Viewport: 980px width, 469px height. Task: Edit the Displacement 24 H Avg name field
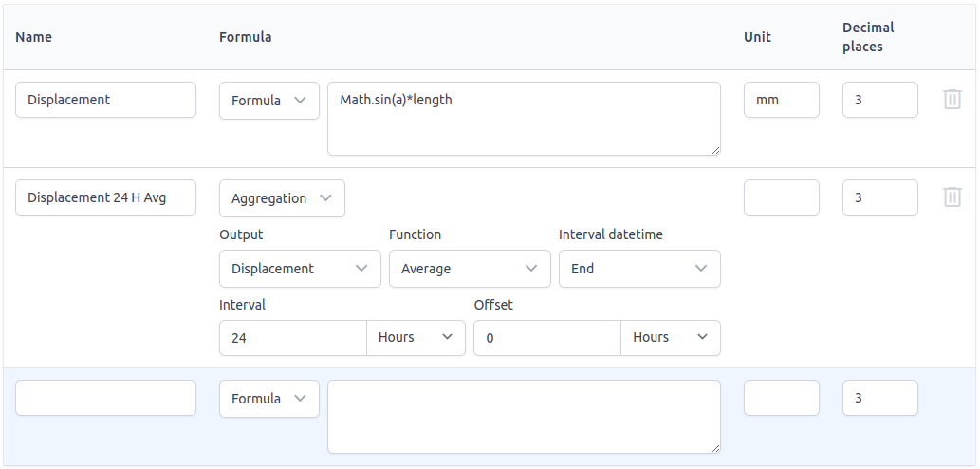(105, 197)
